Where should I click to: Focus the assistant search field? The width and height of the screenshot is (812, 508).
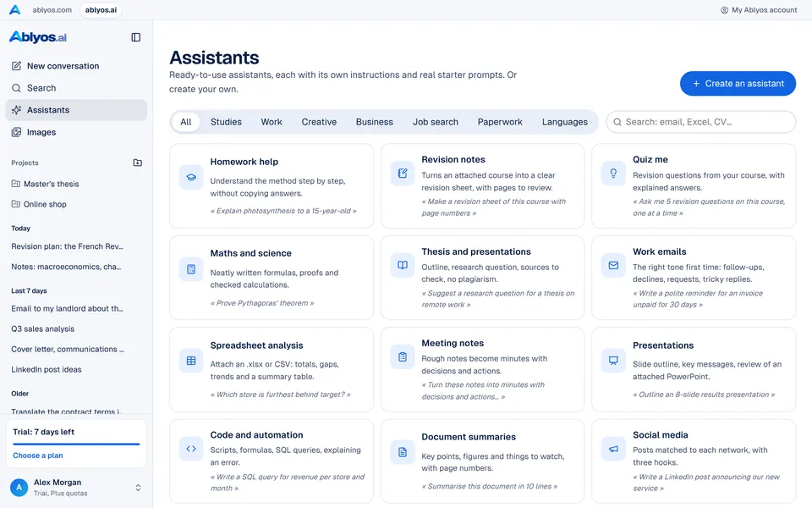click(x=701, y=122)
